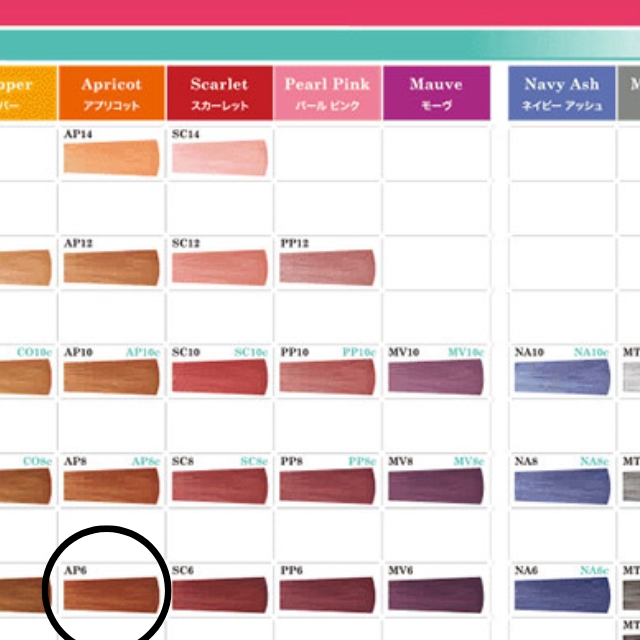Pick the SC12 scarlet swatch
640x640 pixels.
pyautogui.click(x=219, y=267)
